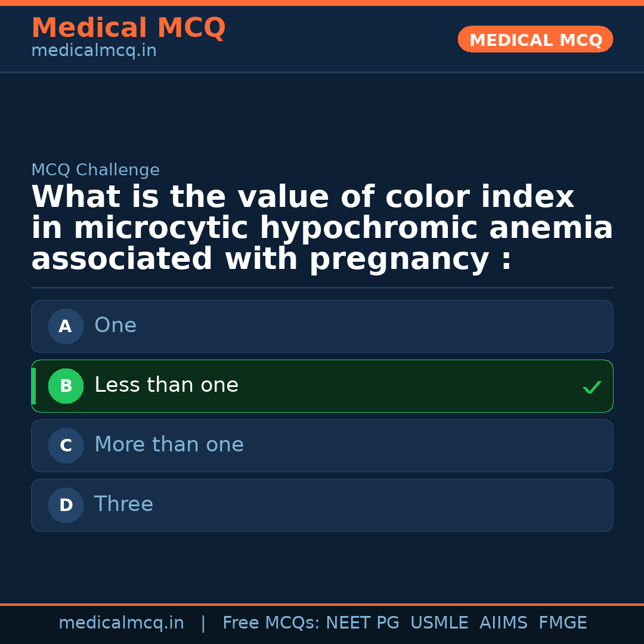This screenshot has width=644, height=644.
Task: Open medicalmcq.in link in the footer
Action: point(121,623)
